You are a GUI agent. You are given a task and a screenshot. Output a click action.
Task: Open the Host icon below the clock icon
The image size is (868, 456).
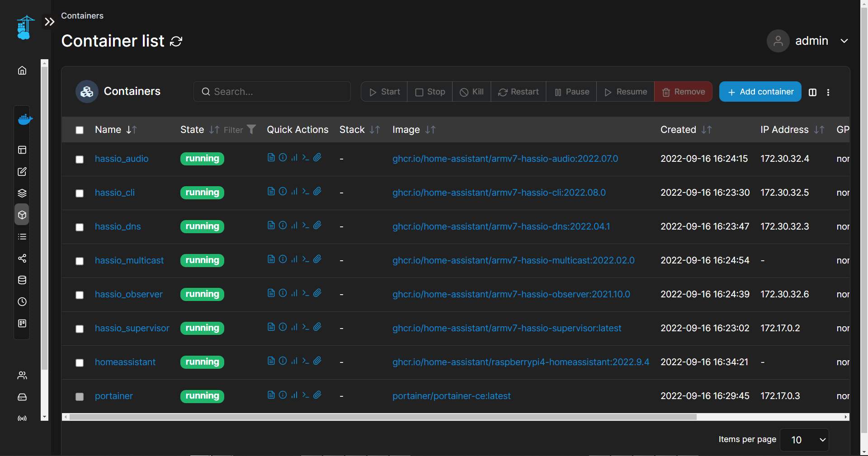[x=22, y=324]
